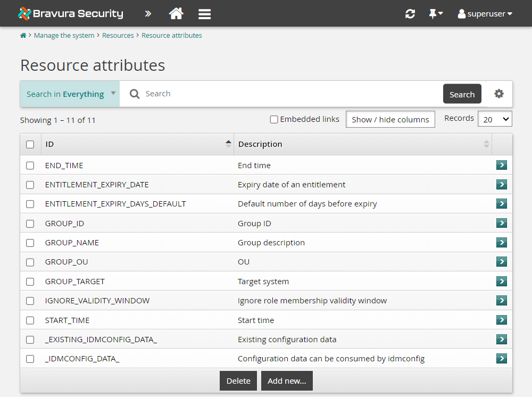The height and width of the screenshot is (397, 532).
Task: Go to Resources in the breadcrumb
Action: click(x=118, y=35)
